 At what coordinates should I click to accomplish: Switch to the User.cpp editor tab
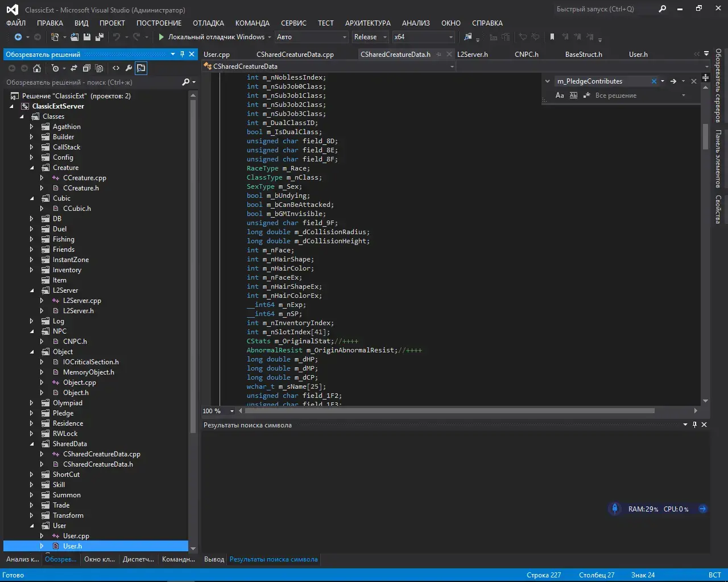[x=217, y=55]
